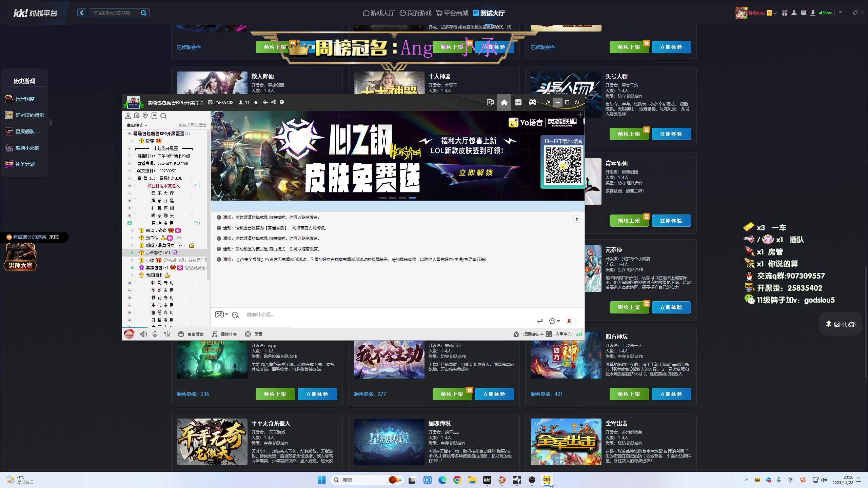Click the locate-me pin icon
The height and width of the screenshot is (488, 868).
click(x=145, y=116)
